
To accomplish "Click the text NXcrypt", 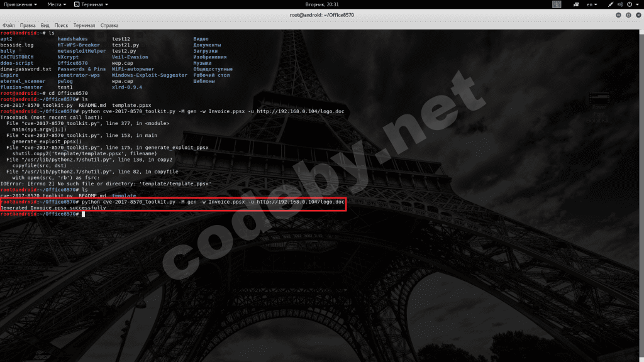I will click(68, 57).
